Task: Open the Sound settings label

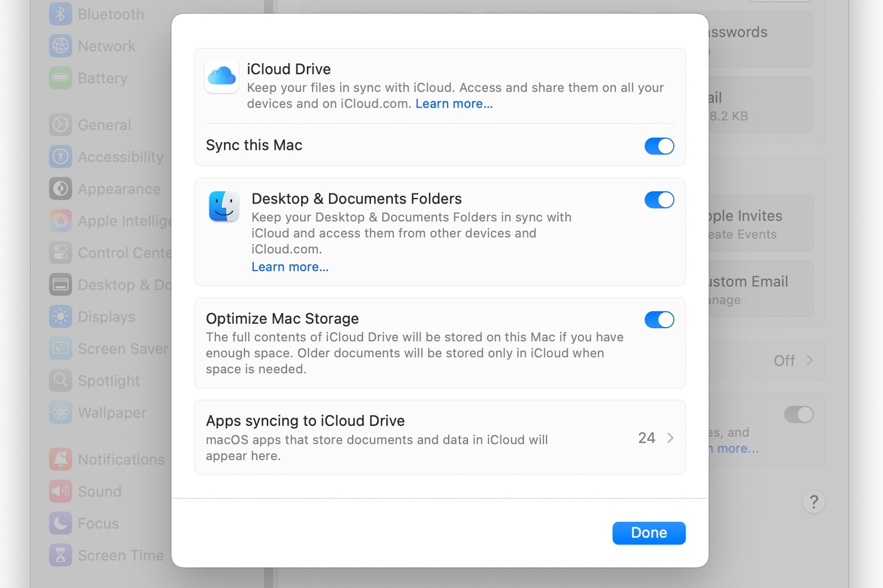Action: click(x=99, y=491)
